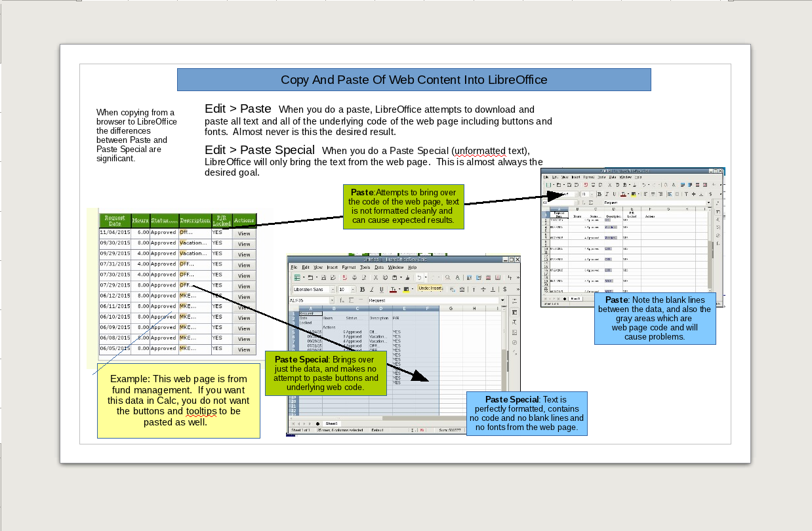The width and height of the screenshot is (812, 531).
Task: Open font color dropdown arrow in center Calc
Action: (399, 289)
